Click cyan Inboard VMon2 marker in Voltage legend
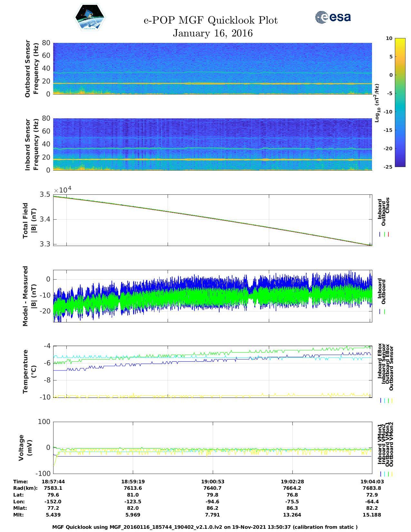411x532 pixels. 385,474
